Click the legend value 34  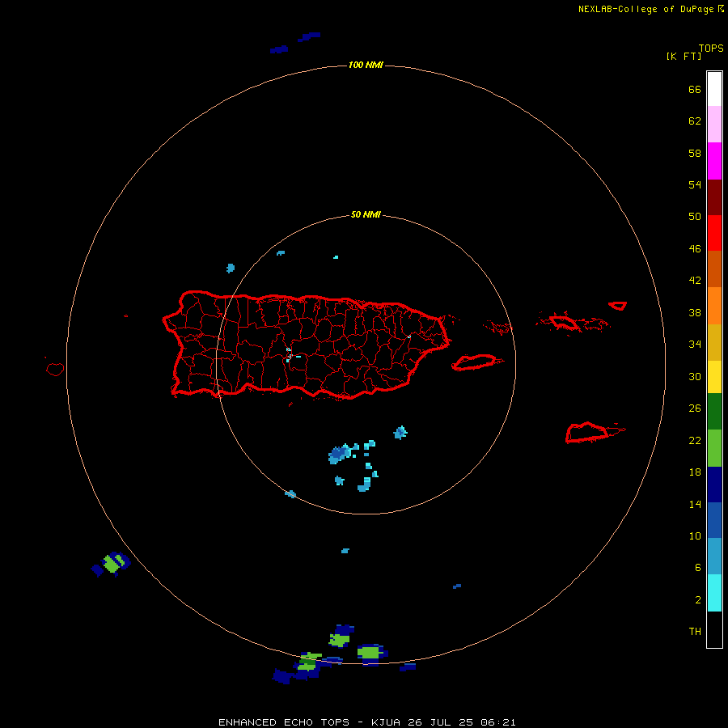coord(695,344)
